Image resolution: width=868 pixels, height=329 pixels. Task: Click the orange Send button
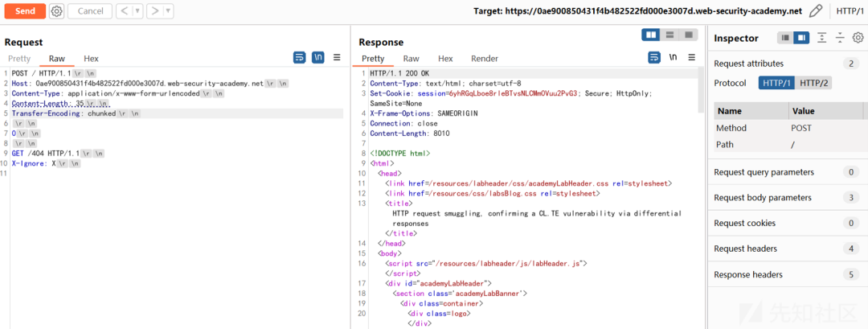(x=25, y=10)
